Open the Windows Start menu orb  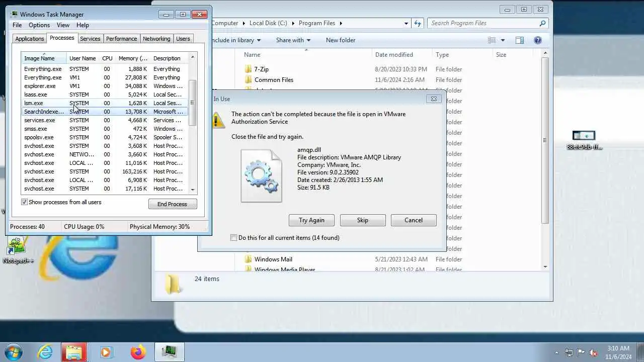tap(13, 352)
